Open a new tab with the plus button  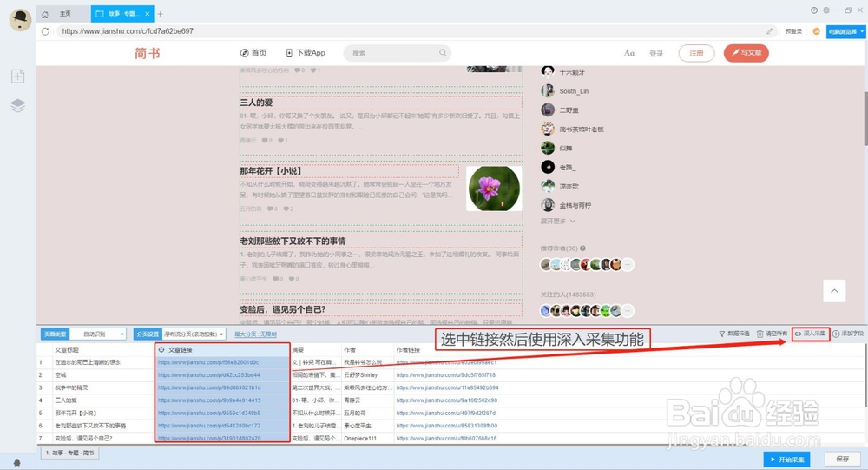tap(160, 14)
